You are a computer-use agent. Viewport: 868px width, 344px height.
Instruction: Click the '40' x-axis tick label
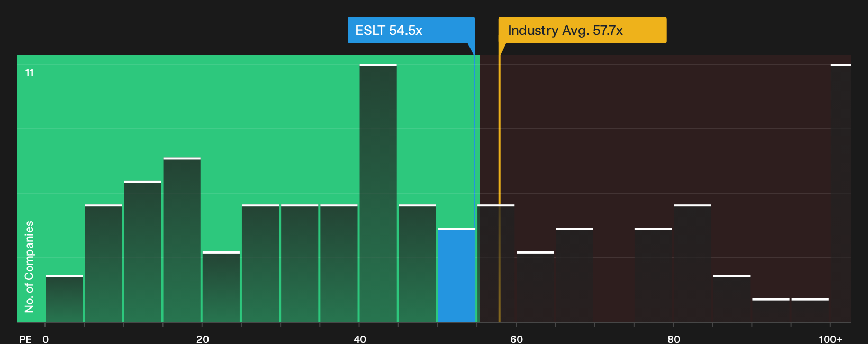point(360,339)
